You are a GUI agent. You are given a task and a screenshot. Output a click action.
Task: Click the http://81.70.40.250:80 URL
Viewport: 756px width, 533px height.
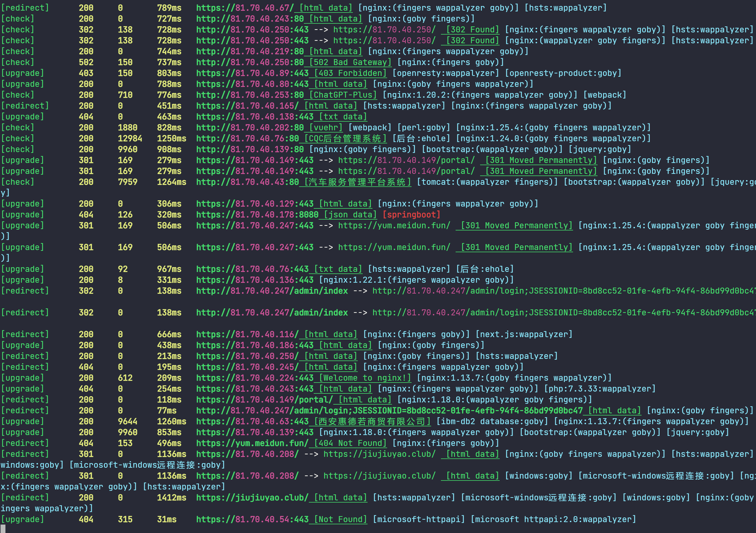click(250, 62)
